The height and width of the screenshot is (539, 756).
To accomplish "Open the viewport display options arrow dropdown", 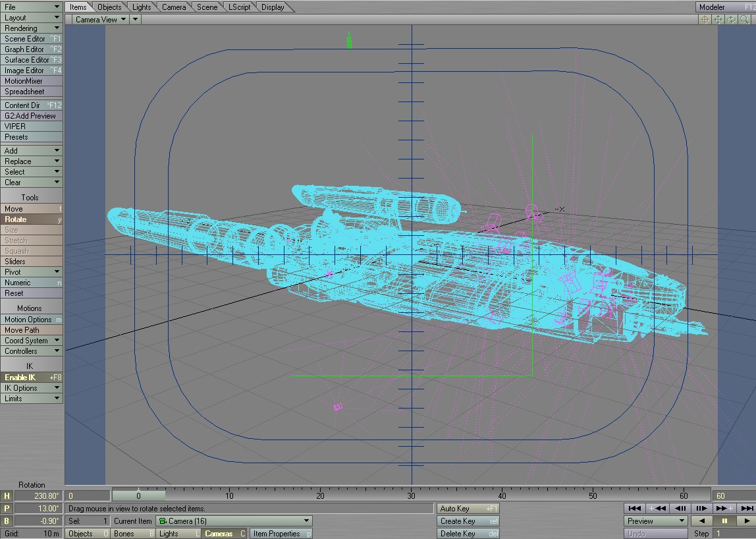I will [x=135, y=19].
